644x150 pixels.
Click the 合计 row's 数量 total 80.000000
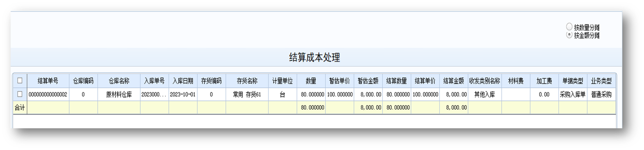tap(311, 108)
